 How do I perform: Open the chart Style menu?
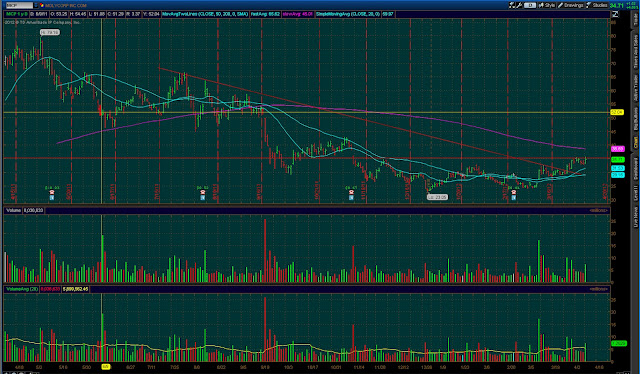(x=547, y=5)
